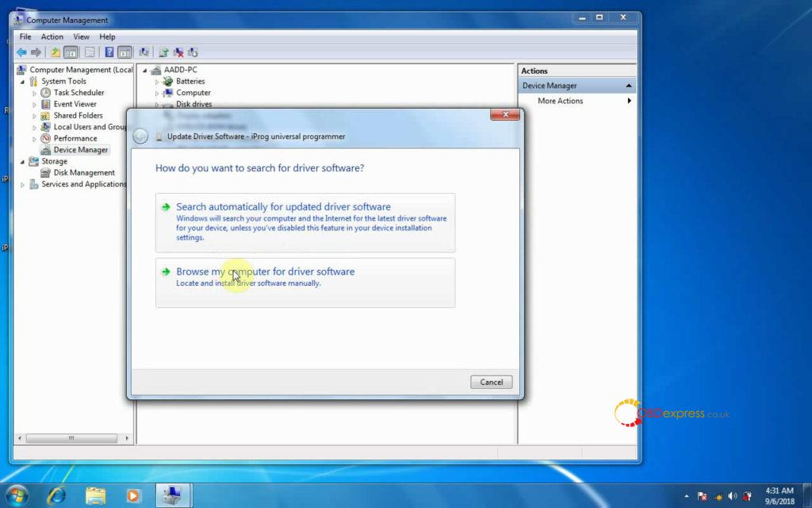The image size is (812, 508).
Task: Open the Action menu
Action: coord(52,37)
